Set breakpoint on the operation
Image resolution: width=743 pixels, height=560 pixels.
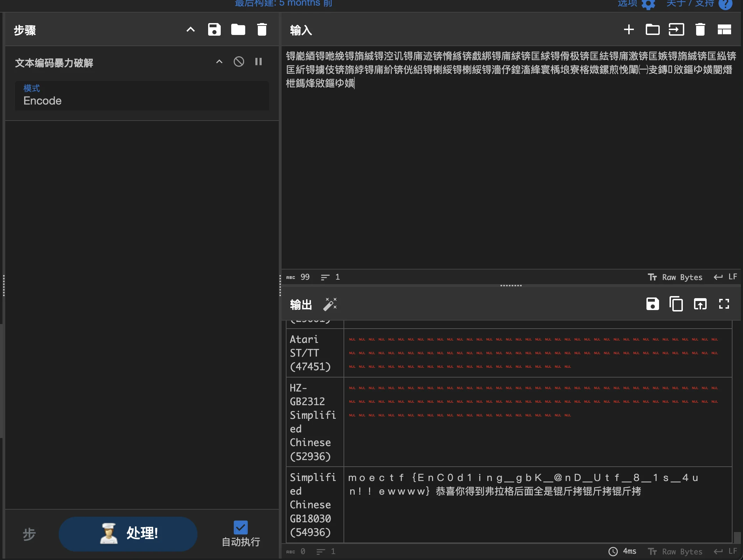click(x=259, y=62)
